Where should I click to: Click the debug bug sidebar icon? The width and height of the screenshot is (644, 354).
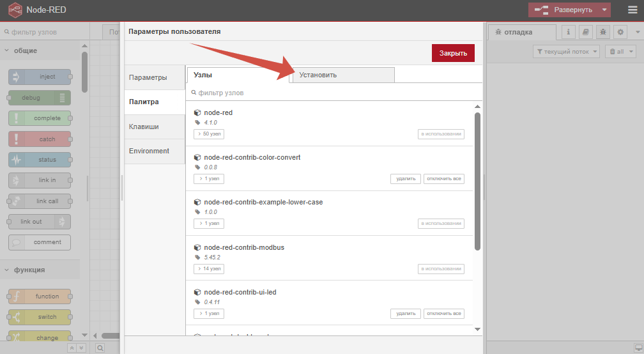602,32
